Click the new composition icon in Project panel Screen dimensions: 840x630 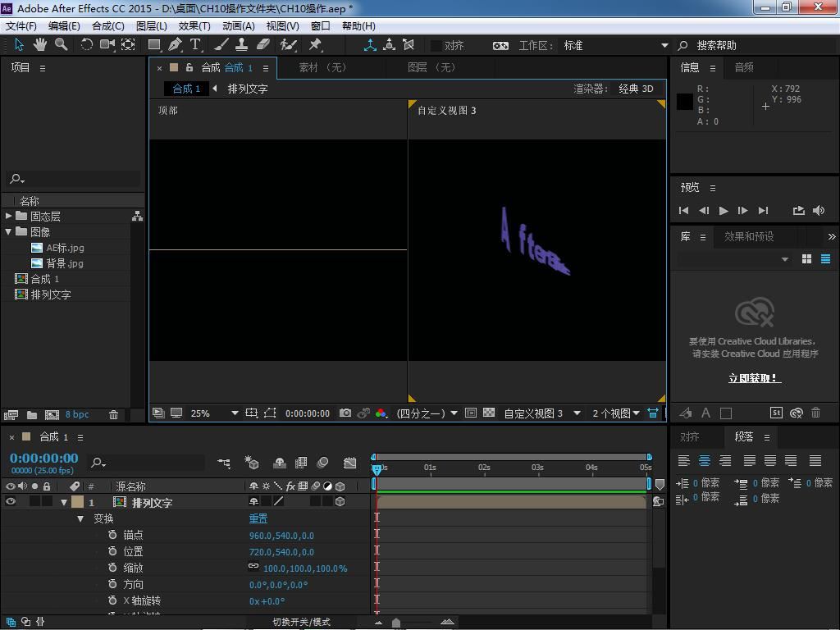tap(52, 414)
